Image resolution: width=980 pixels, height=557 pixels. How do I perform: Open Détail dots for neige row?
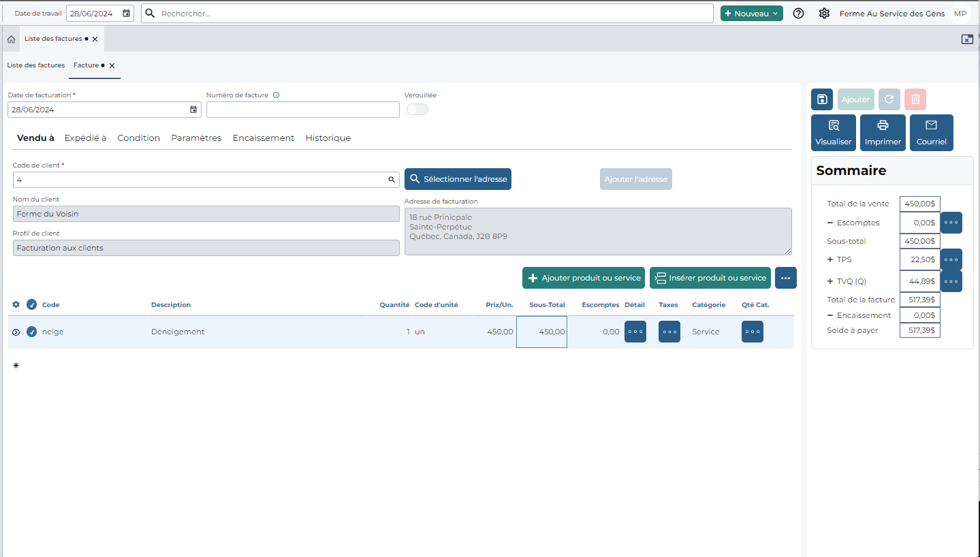(635, 332)
